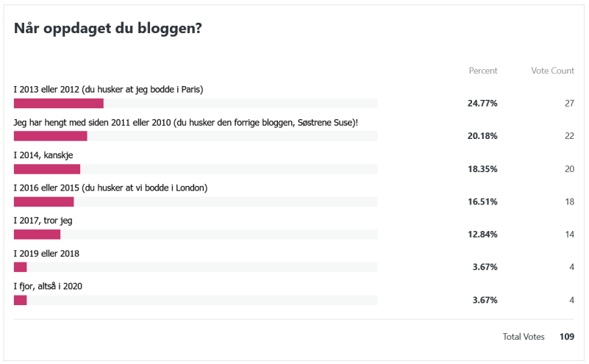
Task: Click the vote count of 22
Action: point(569,136)
